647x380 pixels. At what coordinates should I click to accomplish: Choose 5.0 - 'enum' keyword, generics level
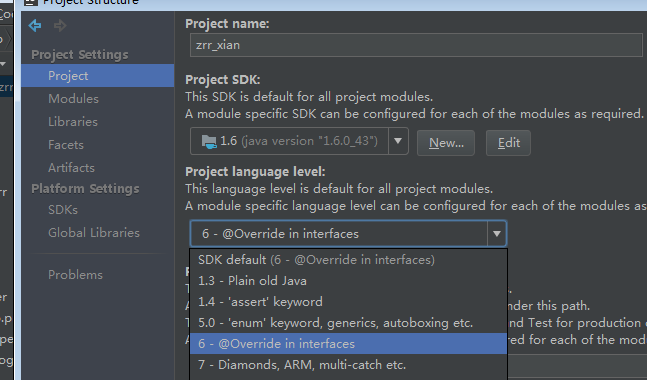click(x=348, y=323)
